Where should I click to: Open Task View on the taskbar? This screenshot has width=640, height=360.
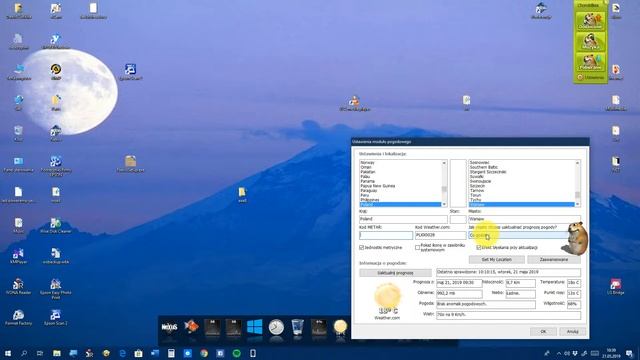pyautogui.click(x=40, y=353)
